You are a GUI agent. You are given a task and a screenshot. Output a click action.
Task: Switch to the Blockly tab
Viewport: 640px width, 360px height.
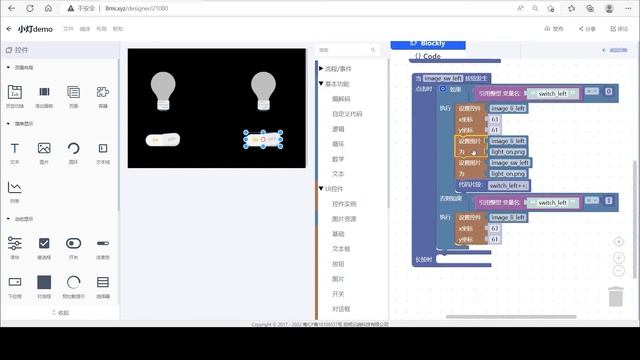coord(428,44)
